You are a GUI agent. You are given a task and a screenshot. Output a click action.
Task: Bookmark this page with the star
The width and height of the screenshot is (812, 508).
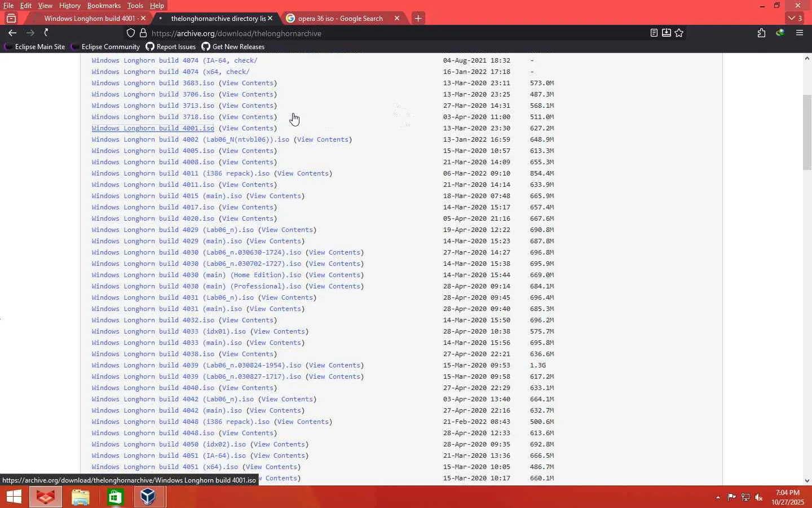tap(679, 33)
